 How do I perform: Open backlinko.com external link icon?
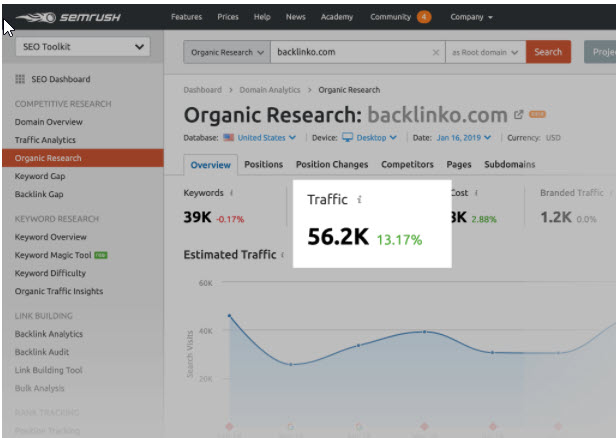pos(519,115)
